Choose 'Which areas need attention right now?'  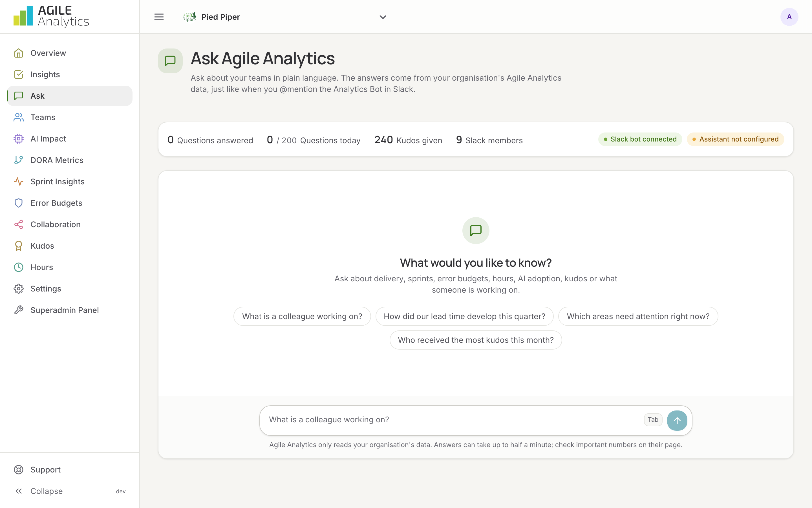tap(638, 317)
